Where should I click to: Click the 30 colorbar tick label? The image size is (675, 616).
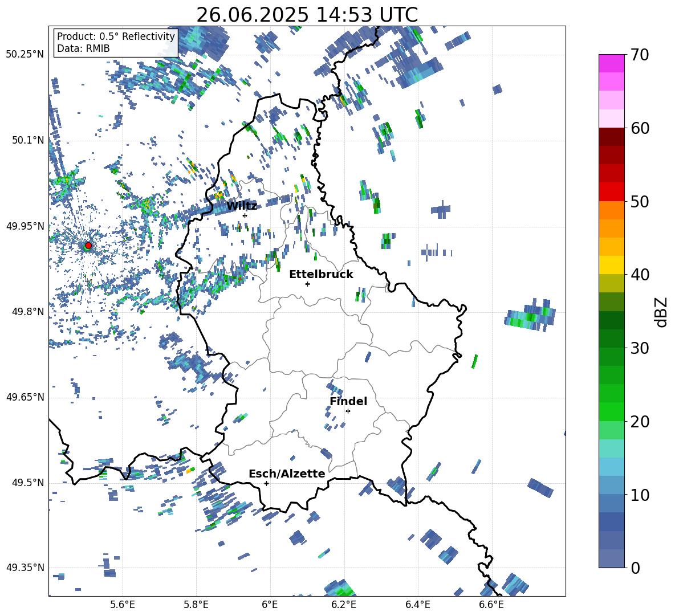640,348
